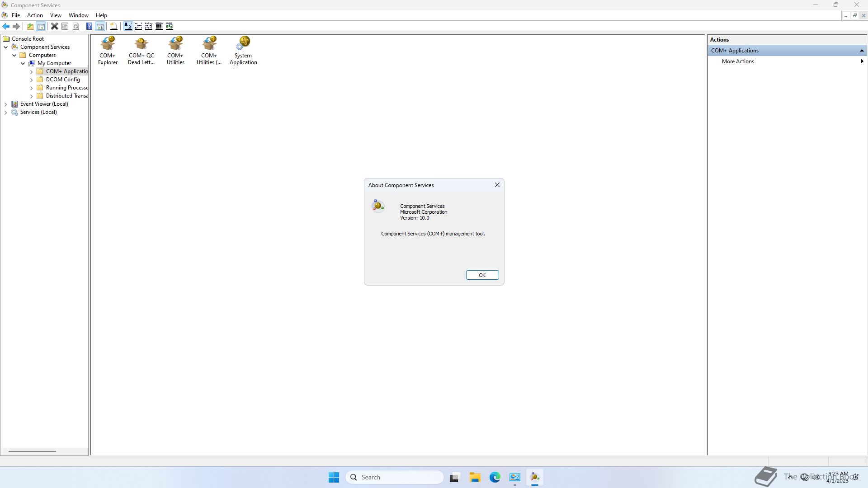Collapse the Computers tree node
This screenshot has height=488, width=868.
coord(14,55)
